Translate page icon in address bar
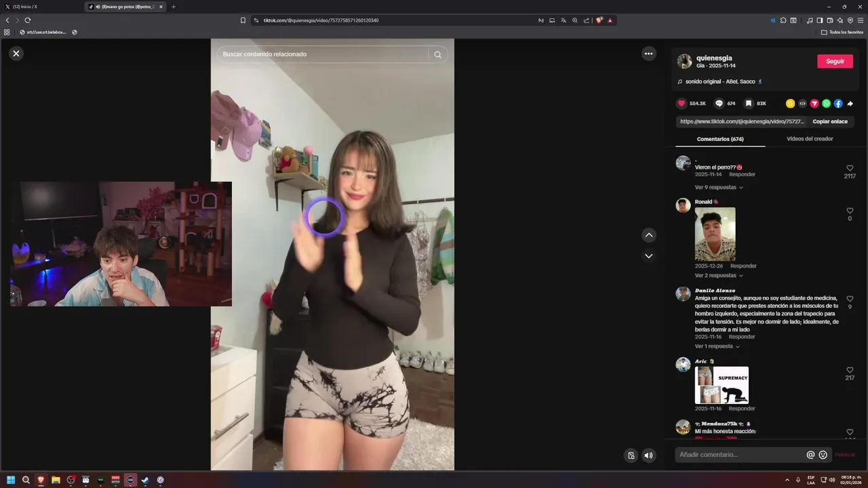The height and width of the screenshot is (488, 868). coord(564,20)
